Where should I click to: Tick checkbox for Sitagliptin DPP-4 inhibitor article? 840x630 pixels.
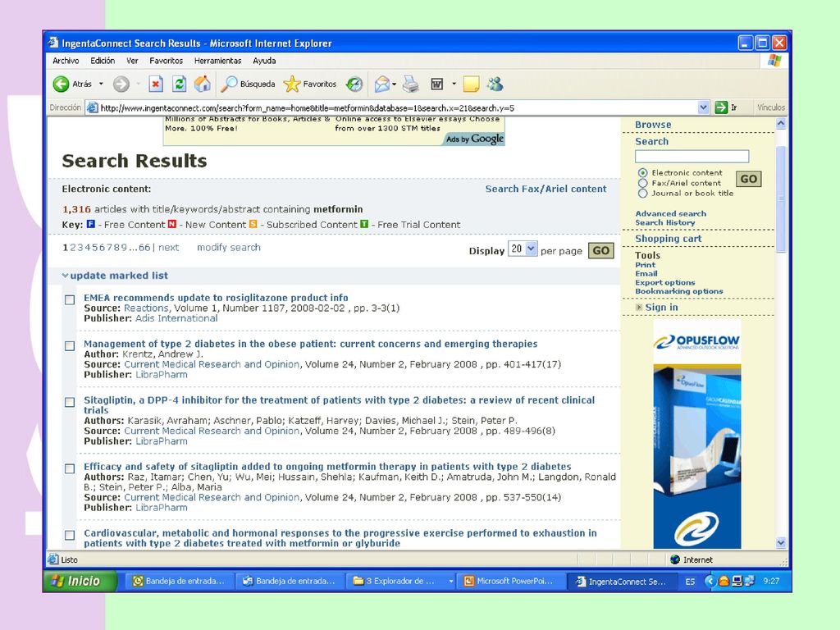[x=70, y=402]
